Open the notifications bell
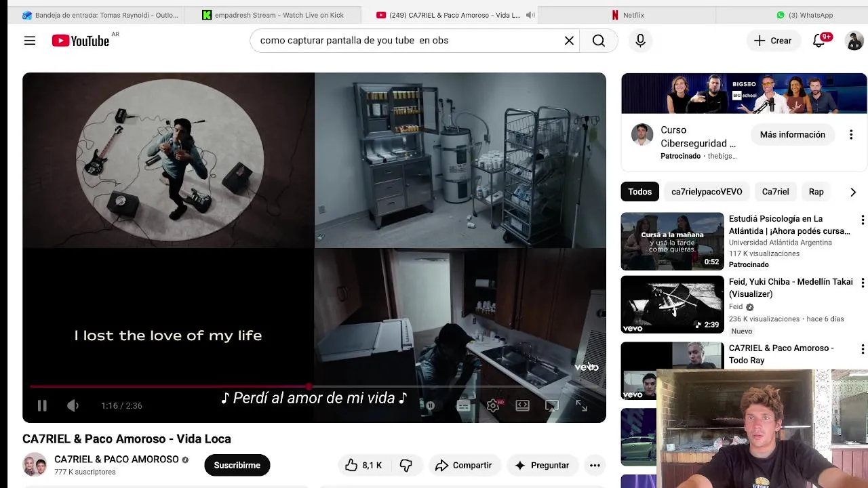This screenshot has height=488, width=868. (x=818, y=41)
